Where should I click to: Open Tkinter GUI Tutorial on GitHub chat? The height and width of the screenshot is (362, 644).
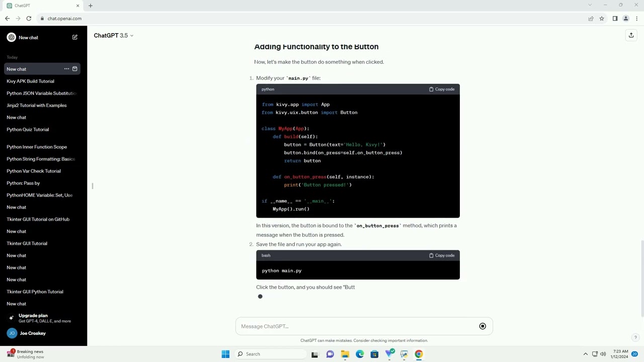(38, 219)
